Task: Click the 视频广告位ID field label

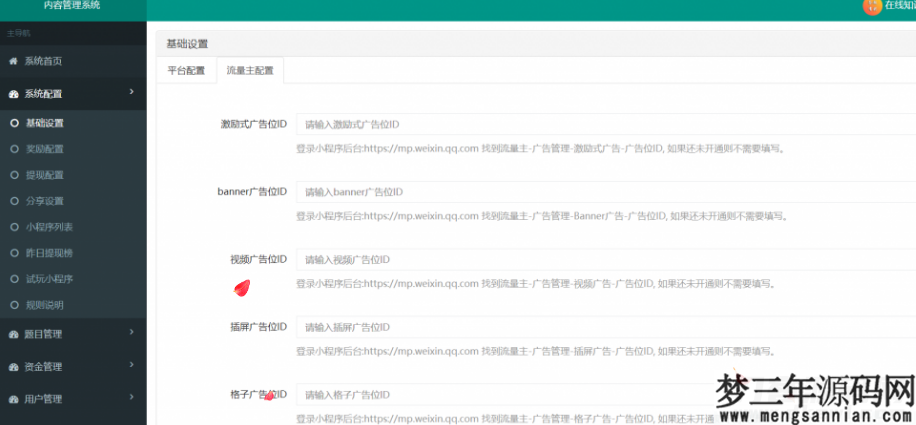Action: click(x=259, y=260)
